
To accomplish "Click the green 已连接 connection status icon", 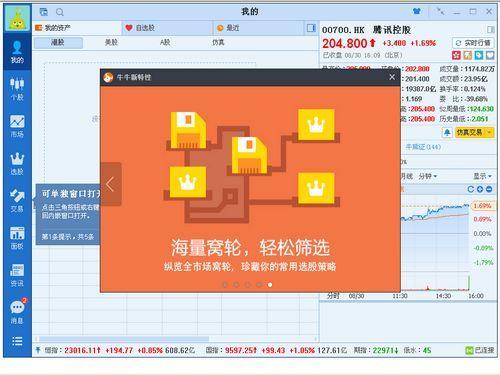I will click(x=469, y=350).
